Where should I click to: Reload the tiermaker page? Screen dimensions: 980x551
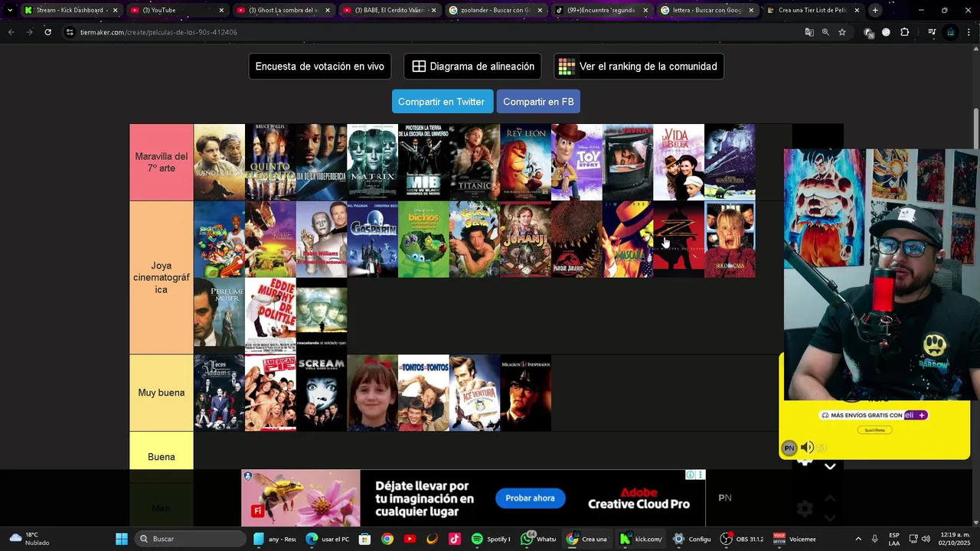tap(47, 32)
